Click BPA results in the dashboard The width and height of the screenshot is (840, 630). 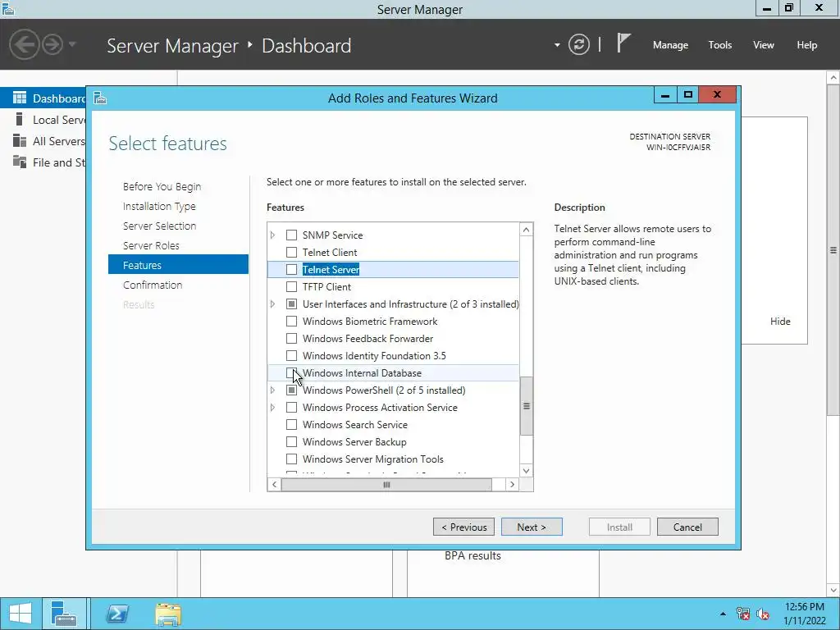tap(472, 555)
